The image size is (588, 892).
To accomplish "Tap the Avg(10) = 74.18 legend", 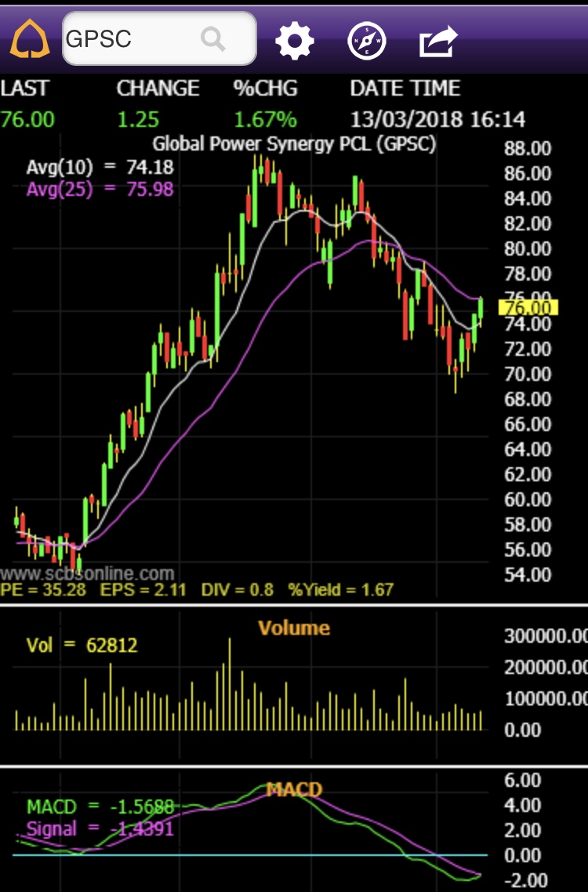I will 100,167.
